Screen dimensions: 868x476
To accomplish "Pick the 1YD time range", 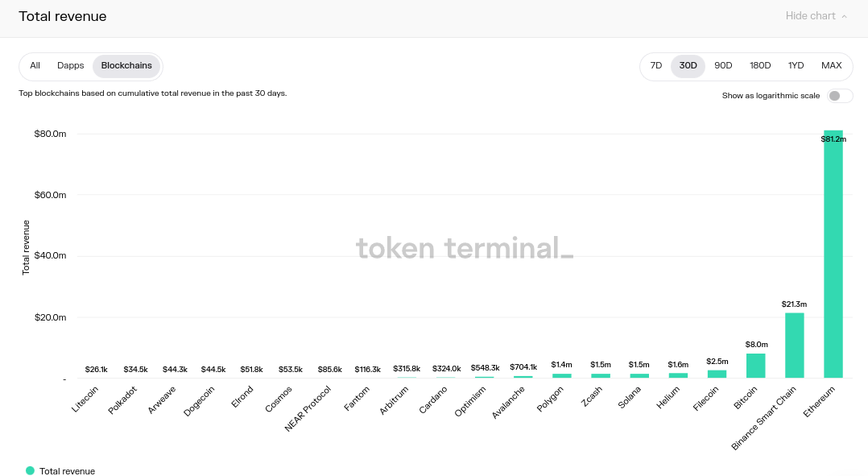I will [796, 65].
